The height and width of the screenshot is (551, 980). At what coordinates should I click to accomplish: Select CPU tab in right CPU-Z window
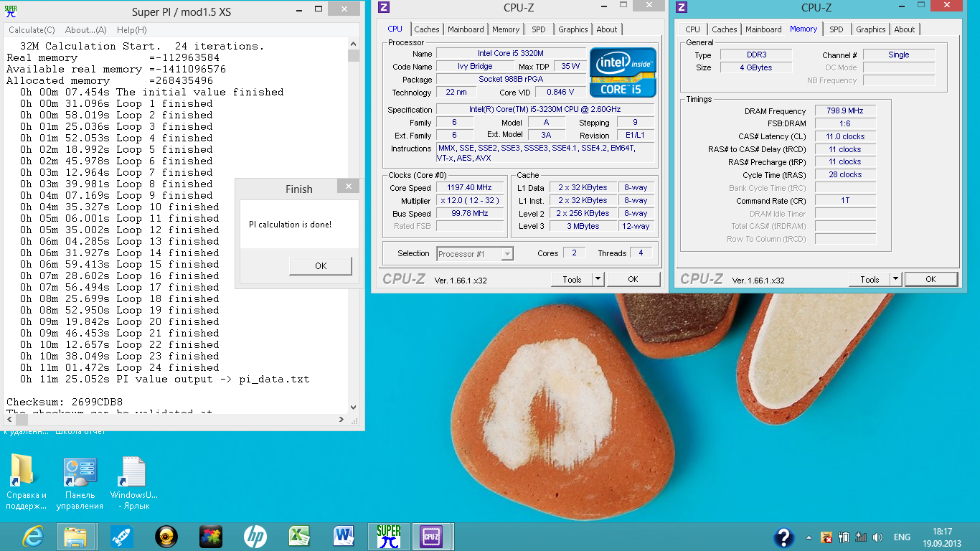[x=692, y=29]
